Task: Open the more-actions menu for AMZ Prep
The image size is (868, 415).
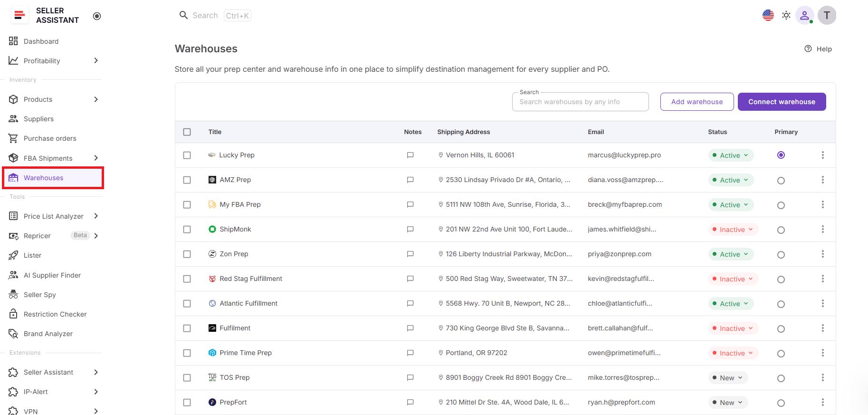Action: coord(823,180)
